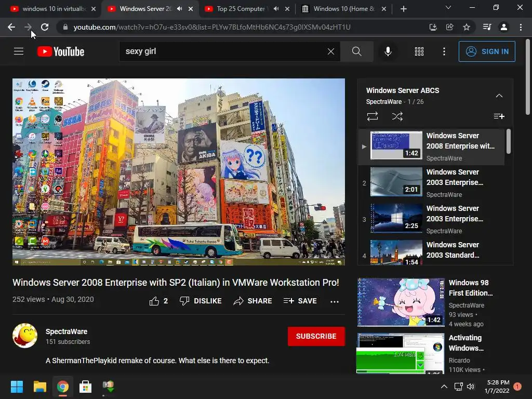Play playlist item 2 Windows Server 2003 Enterprise
This screenshot has width=532, height=399.
pyautogui.click(x=431, y=183)
